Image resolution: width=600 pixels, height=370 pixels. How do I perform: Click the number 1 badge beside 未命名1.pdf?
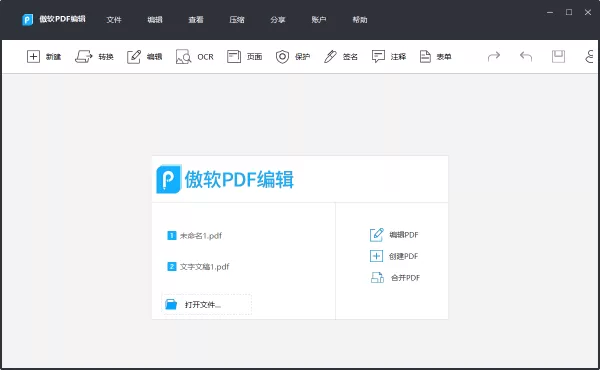coord(171,235)
